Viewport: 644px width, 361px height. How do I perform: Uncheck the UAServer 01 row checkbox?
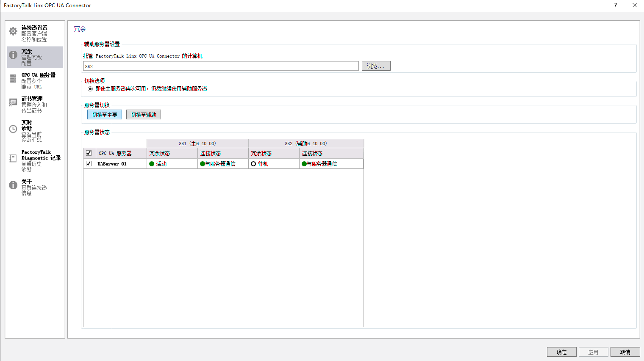(x=89, y=163)
